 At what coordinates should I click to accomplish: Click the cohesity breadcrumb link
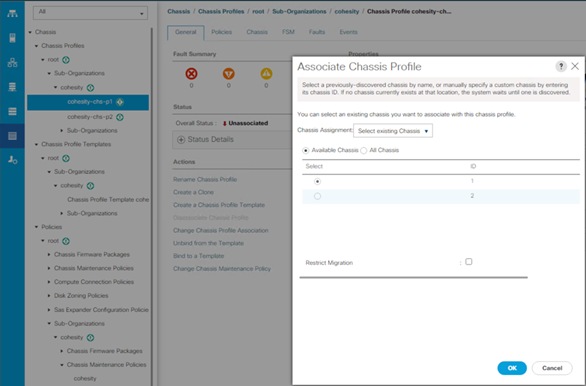point(346,12)
